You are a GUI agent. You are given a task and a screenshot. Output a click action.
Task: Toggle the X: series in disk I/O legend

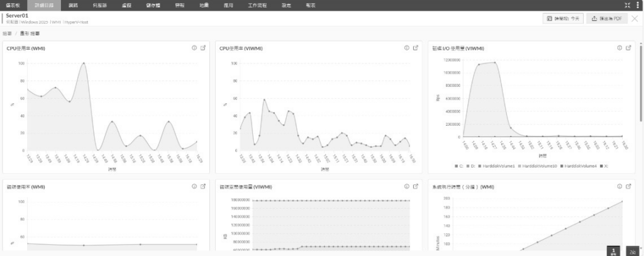click(x=604, y=166)
